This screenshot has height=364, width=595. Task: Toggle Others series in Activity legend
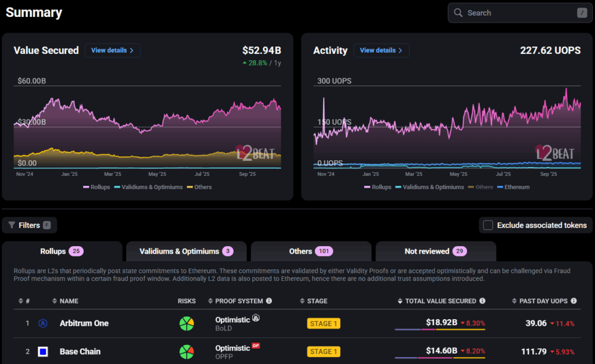[481, 187]
